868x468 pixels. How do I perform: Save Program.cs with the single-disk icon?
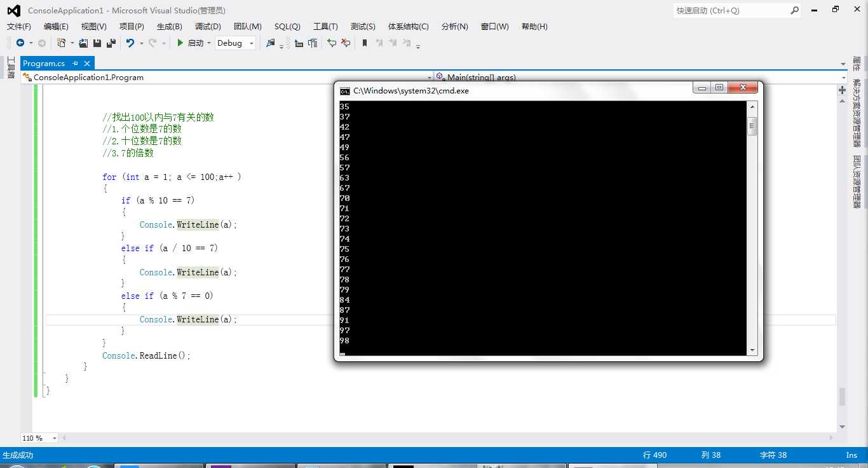(97, 43)
